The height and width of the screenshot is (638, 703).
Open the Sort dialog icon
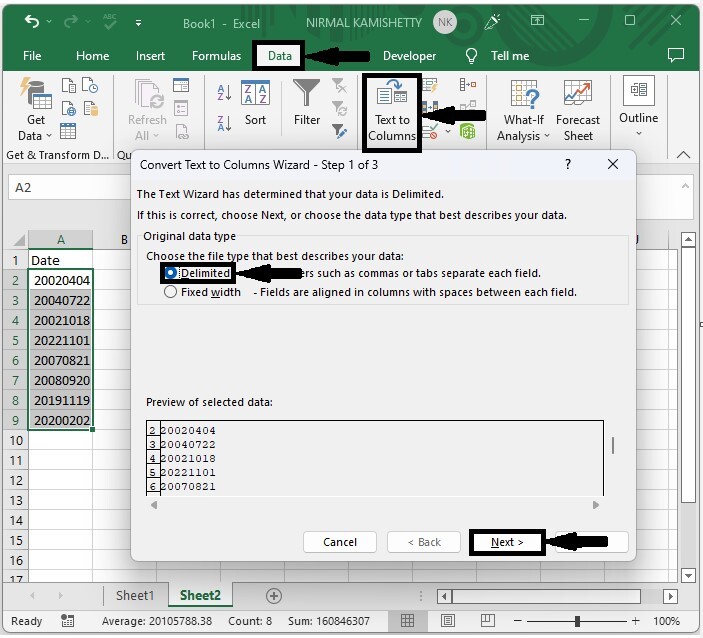click(255, 92)
